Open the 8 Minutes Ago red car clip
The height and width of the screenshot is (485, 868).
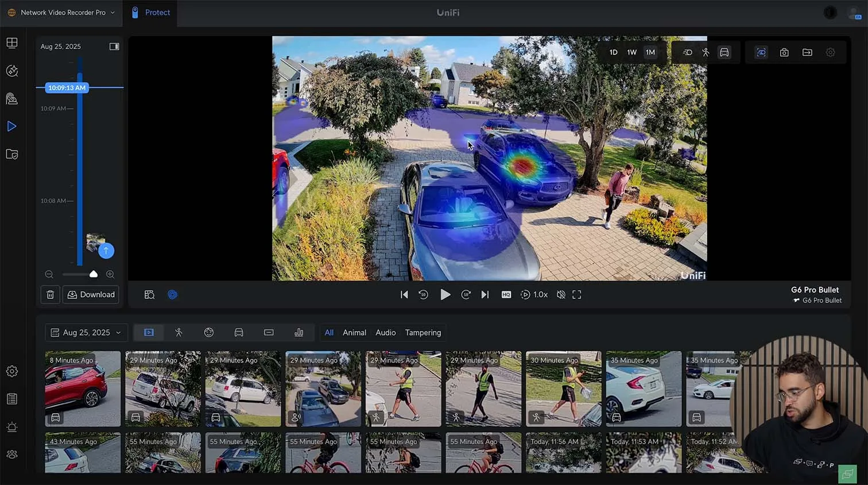click(x=83, y=389)
